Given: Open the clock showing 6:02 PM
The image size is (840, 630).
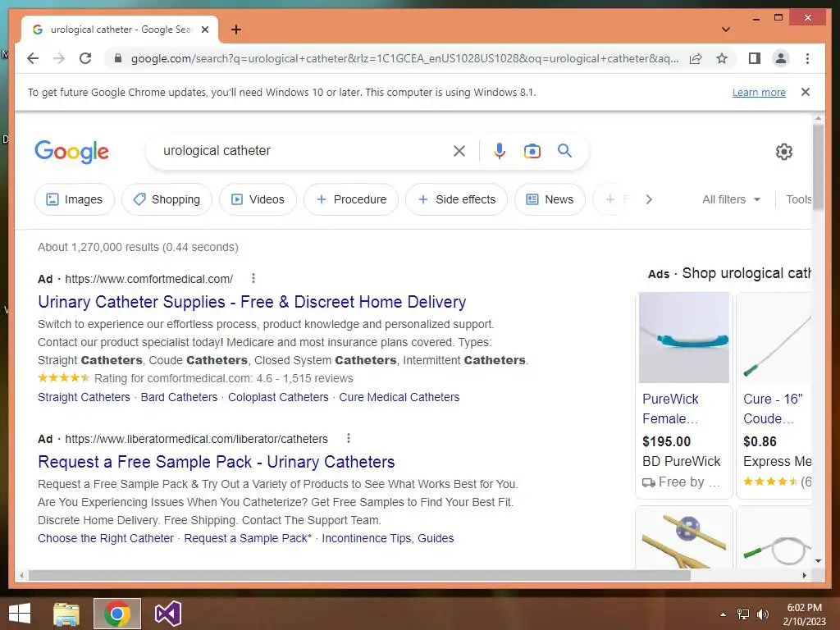Looking at the screenshot, I should coord(804,614).
